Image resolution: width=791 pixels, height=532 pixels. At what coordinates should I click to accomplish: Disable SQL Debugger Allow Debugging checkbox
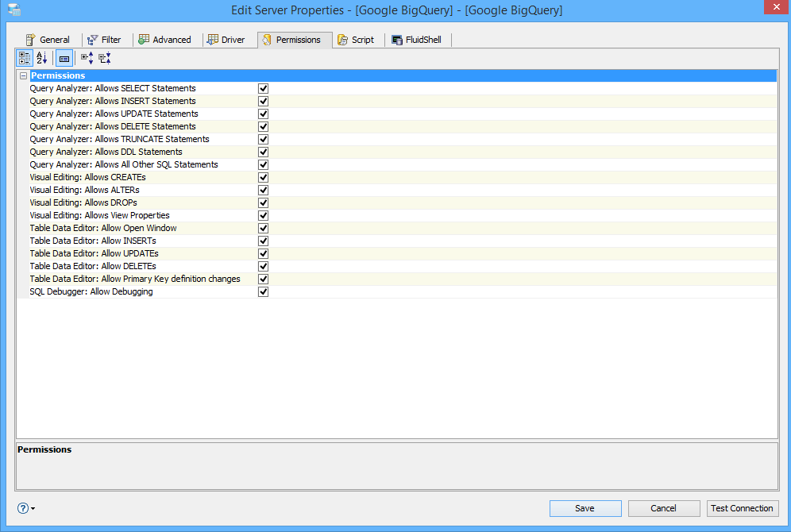[x=264, y=292]
